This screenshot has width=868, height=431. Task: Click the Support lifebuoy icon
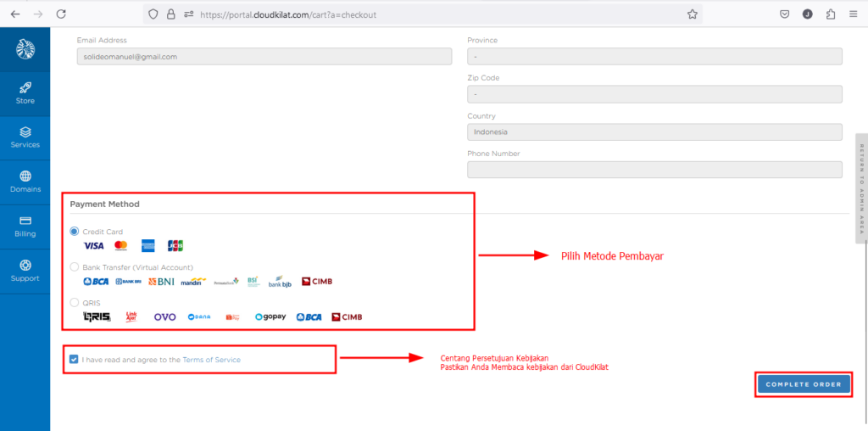tap(25, 266)
